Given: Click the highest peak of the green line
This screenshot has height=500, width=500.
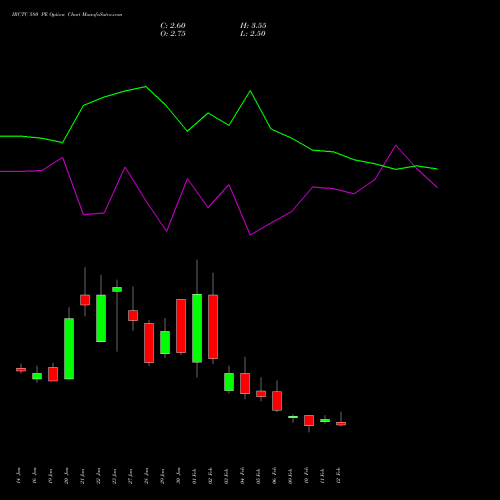Looking at the screenshot, I should (x=146, y=87).
